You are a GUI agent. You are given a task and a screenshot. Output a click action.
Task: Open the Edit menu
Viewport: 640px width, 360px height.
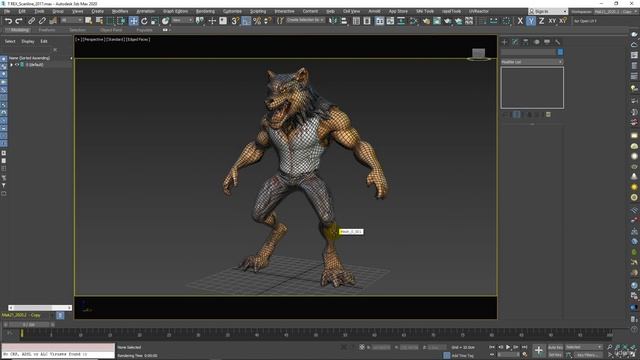tap(22, 11)
